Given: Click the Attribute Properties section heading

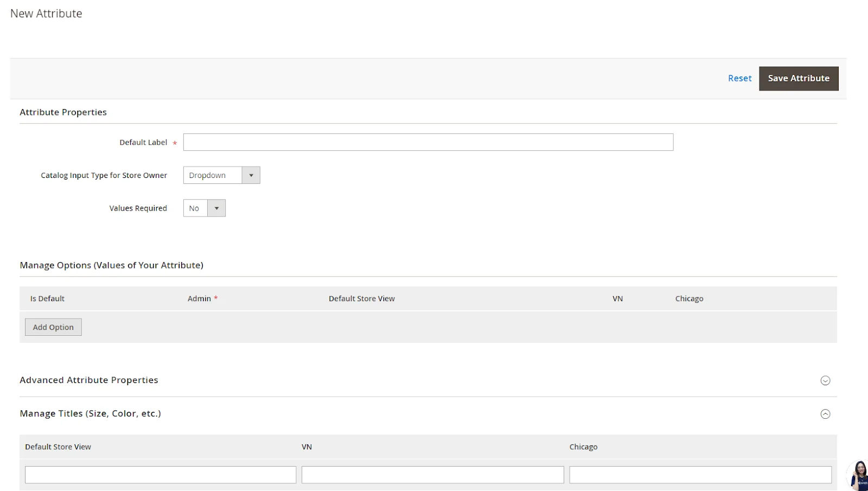Looking at the screenshot, I should [63, 112].
